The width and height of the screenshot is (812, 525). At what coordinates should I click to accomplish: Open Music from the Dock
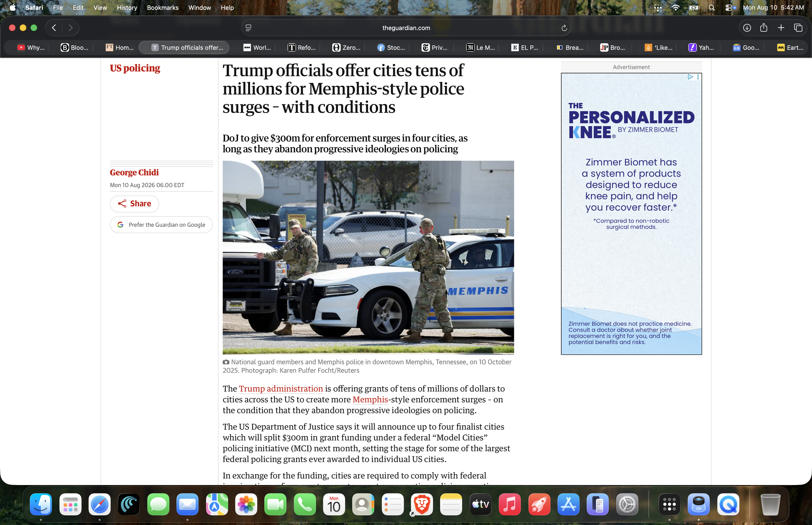510,504
